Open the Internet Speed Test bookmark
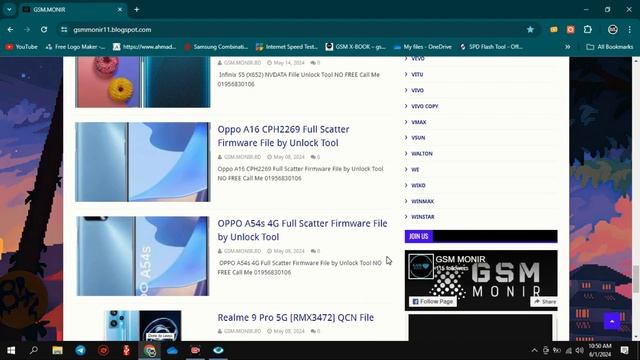 click(x=287, y=47)
